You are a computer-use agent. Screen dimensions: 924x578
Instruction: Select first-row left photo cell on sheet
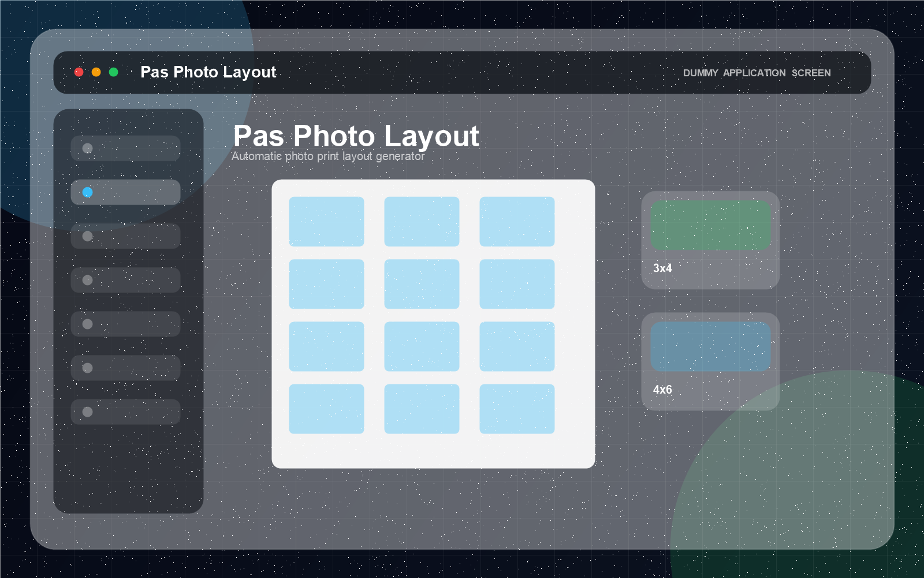coord(326,221)
